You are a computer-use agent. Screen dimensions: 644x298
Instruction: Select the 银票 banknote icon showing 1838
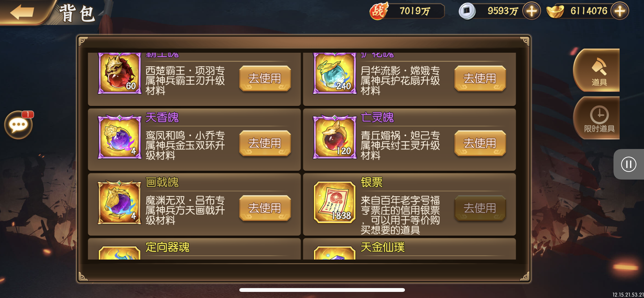[335, 202]
